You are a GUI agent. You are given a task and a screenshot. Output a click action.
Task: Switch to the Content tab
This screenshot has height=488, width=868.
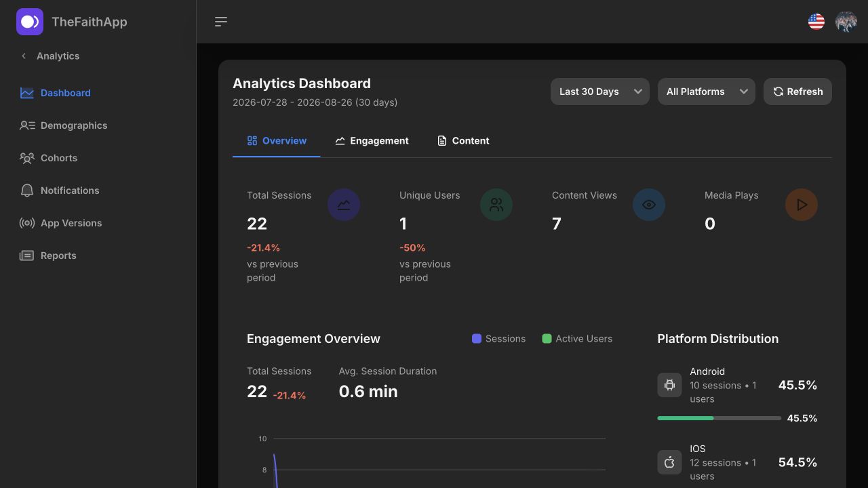coord(463,141)
